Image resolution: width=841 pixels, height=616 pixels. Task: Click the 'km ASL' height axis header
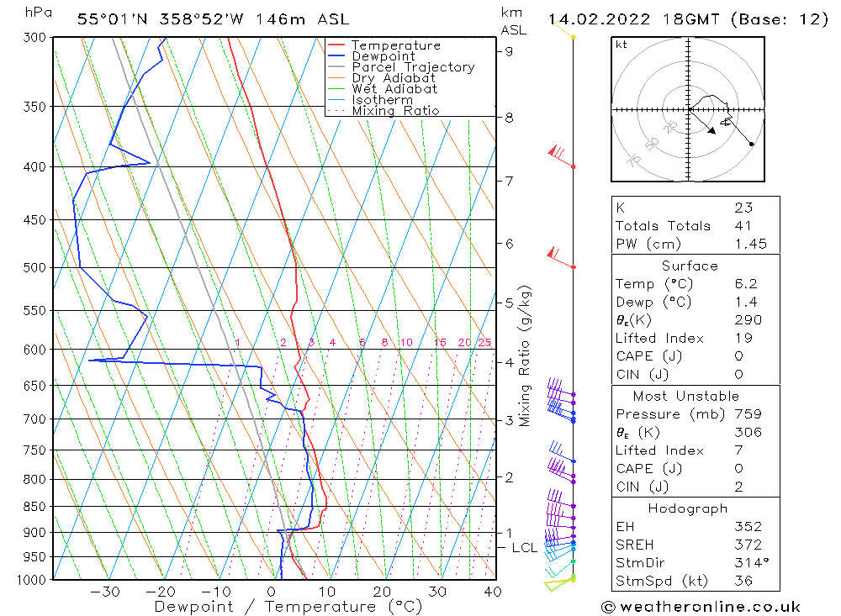pyautogui.click(x=513, y=21)
